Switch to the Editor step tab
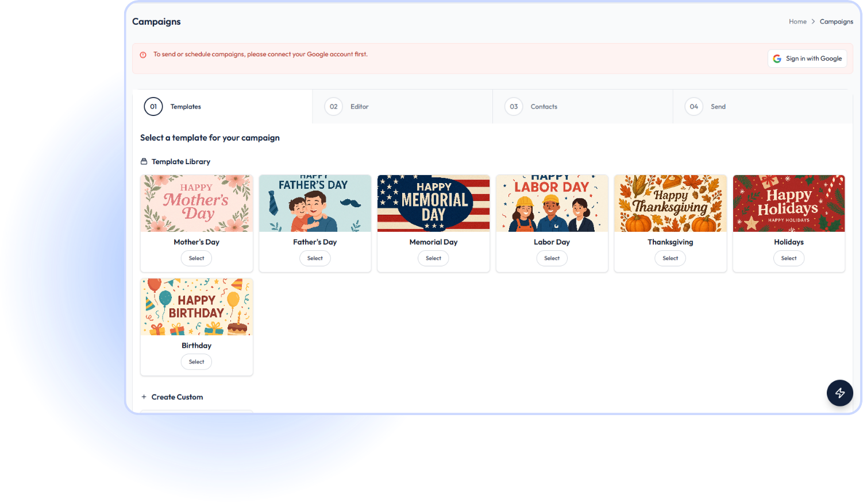The height and width of the screenshot is (504, 863). [403, 107]
